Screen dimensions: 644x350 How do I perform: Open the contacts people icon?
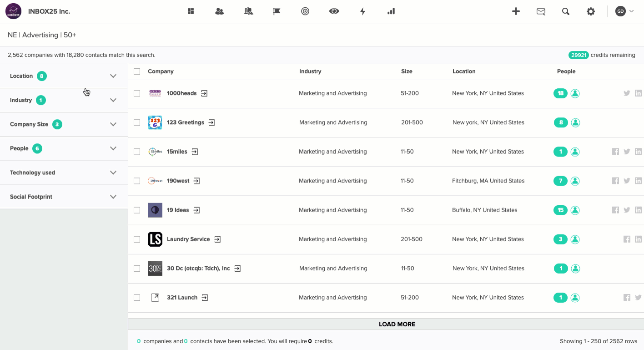pyautogui.click(x=220, y=11)
